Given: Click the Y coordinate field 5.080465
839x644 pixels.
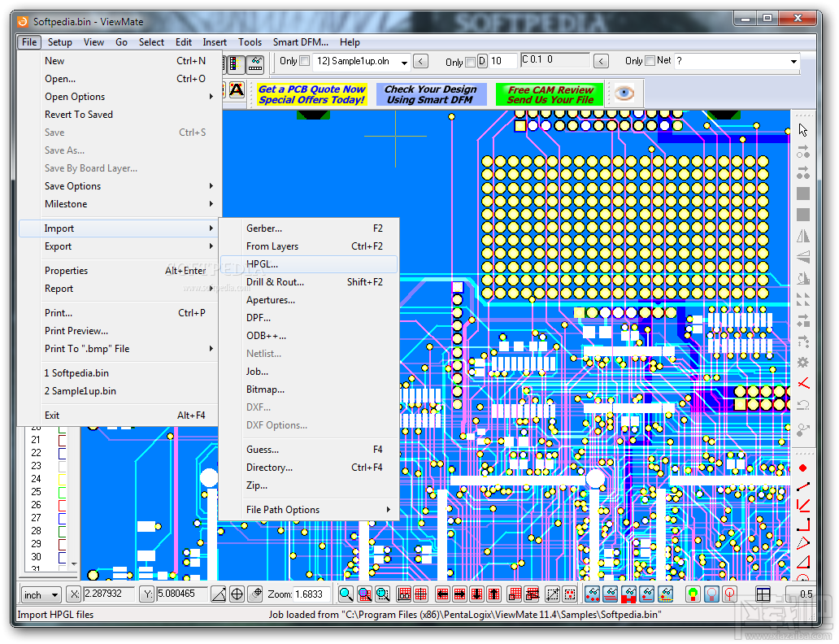Looking at the screenshot, I should tap(181, 594).
